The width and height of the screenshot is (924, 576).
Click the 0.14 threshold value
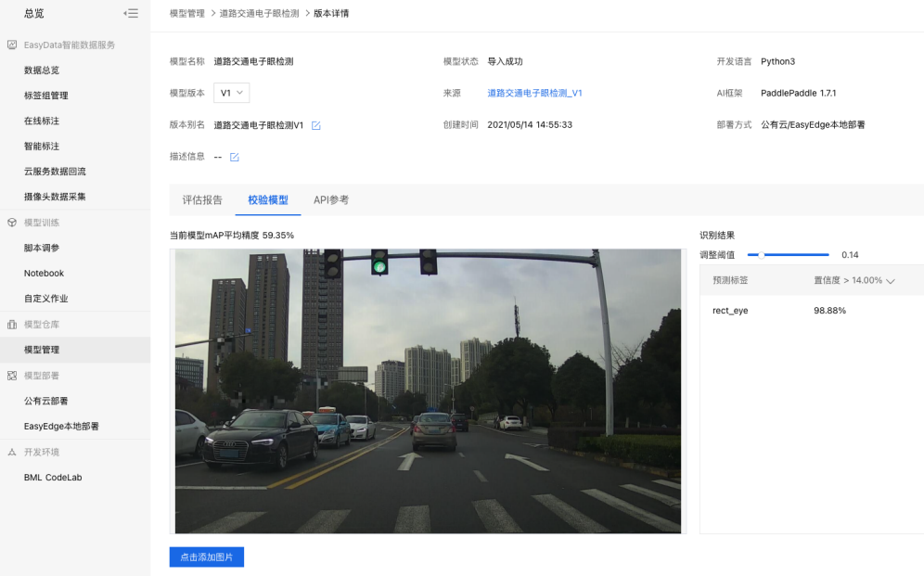coord(850,255)
